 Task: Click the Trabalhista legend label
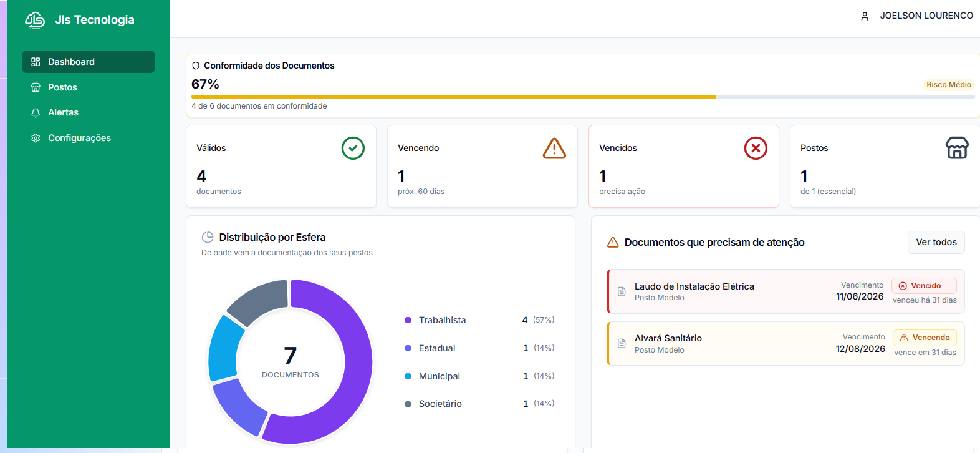click(442, 320)
